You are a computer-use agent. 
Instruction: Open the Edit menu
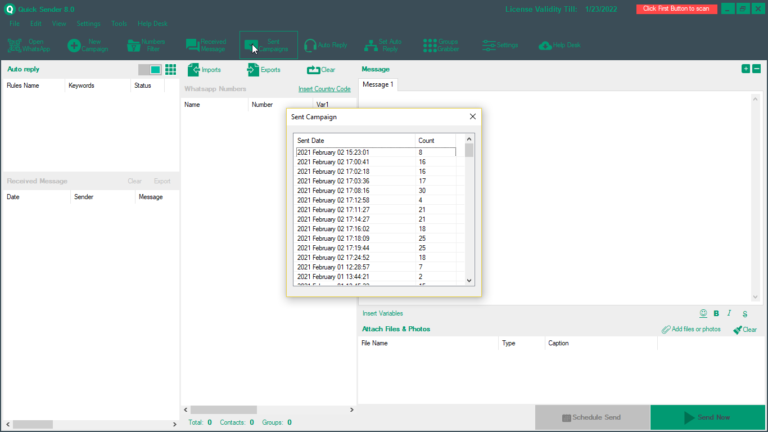click(36, 24)
